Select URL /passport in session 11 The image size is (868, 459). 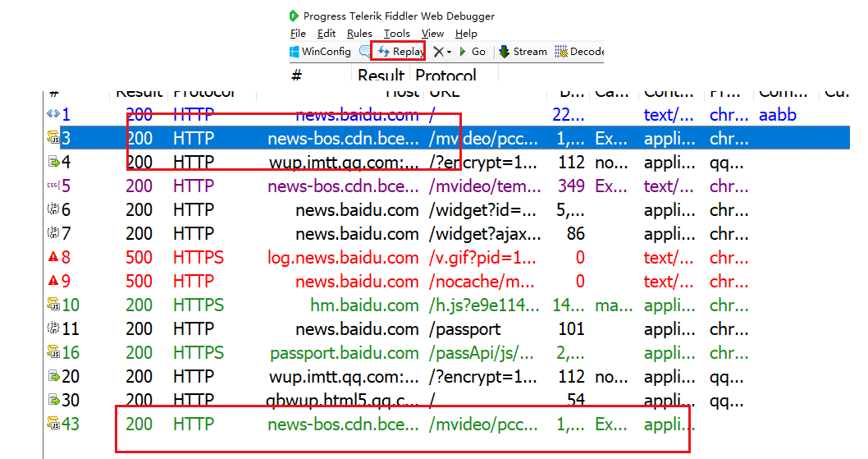click(x=465, y=330)
